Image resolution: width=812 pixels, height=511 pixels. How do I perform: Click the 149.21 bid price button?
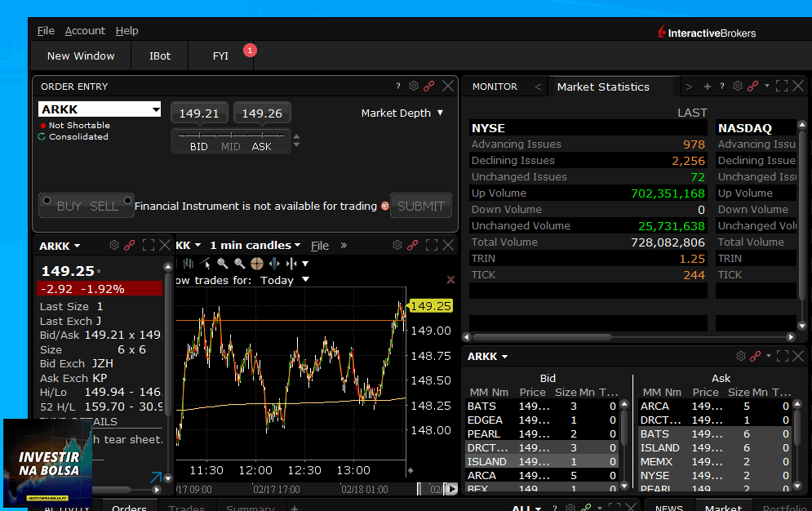coord(199,113)
